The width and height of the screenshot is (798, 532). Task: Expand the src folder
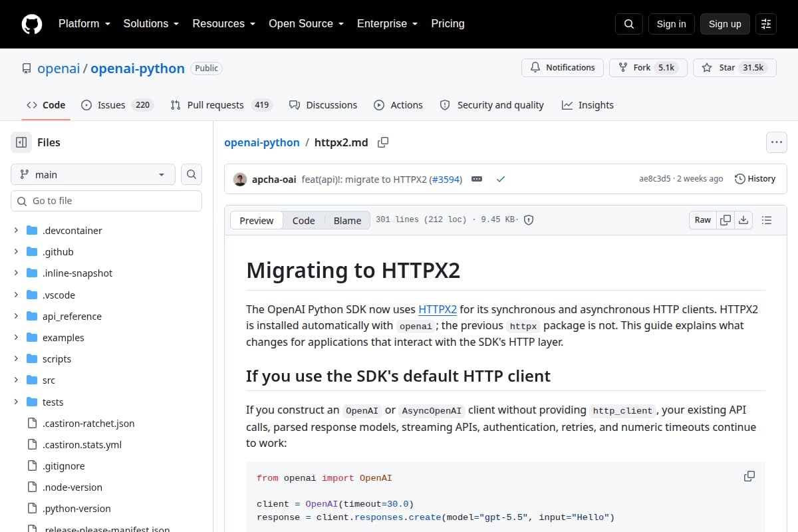click(16, 380)
